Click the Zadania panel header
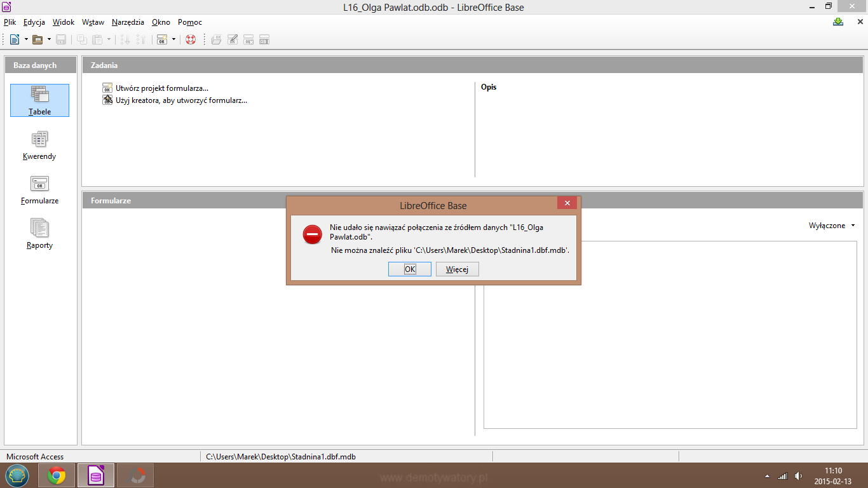 point(473,65)
